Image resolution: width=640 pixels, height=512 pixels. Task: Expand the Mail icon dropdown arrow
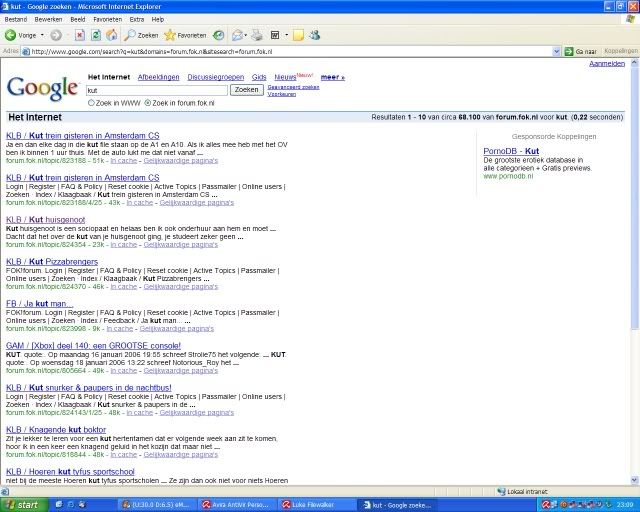[x=246, y=36]
